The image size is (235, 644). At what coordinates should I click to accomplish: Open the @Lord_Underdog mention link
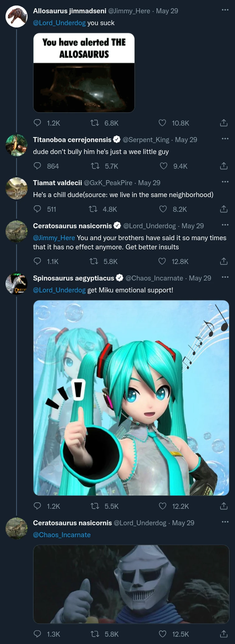59,23
